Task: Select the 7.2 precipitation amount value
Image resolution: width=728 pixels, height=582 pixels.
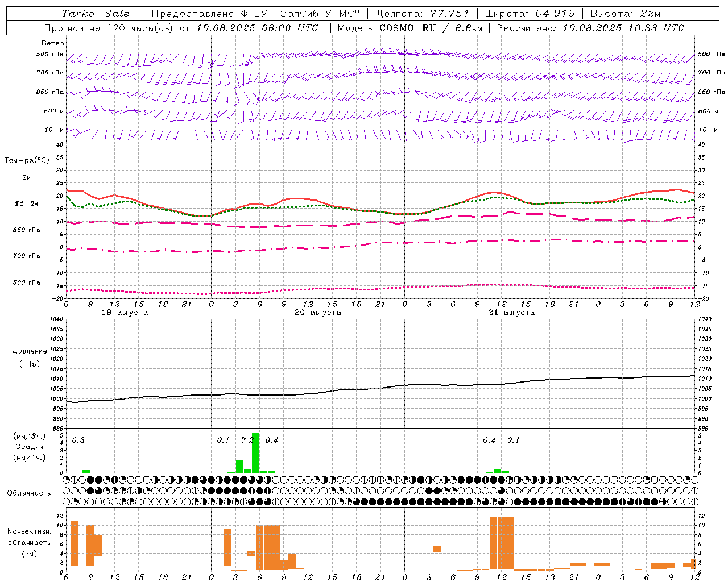Action: tap(247, 440)
